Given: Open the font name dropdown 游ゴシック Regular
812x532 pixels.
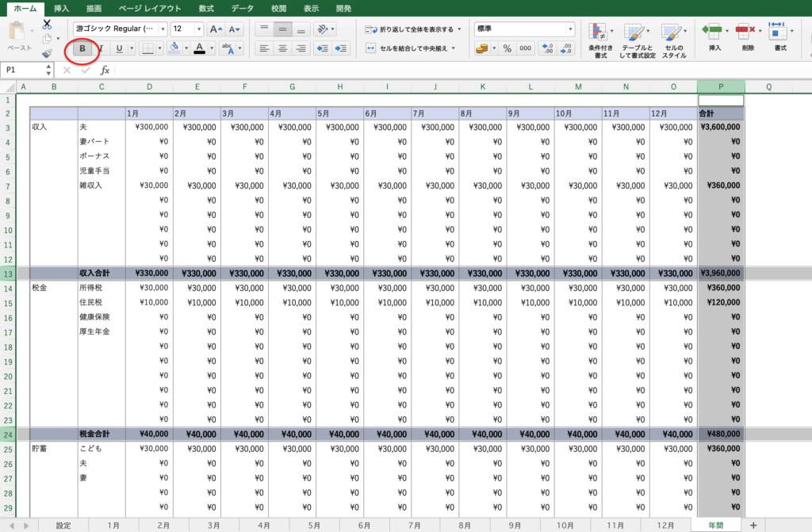Looking at the screenshot, I should [120, 29].
